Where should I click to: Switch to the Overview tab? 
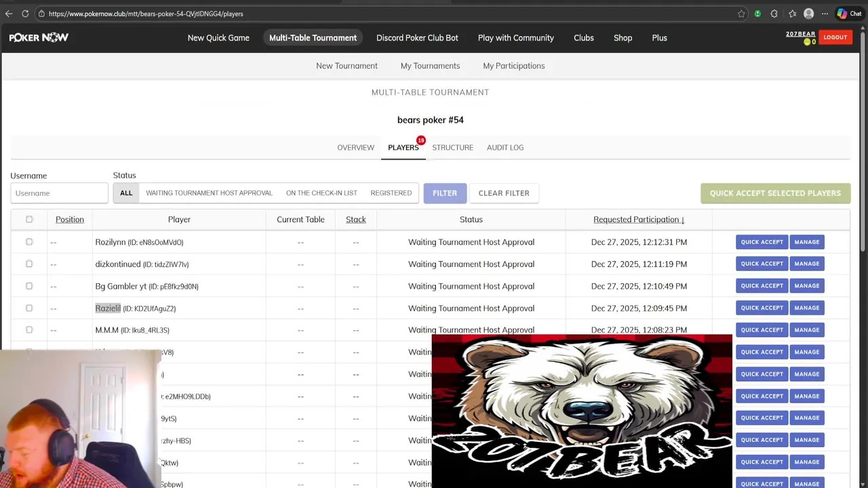pyautogui.click(x=355, y=147)
